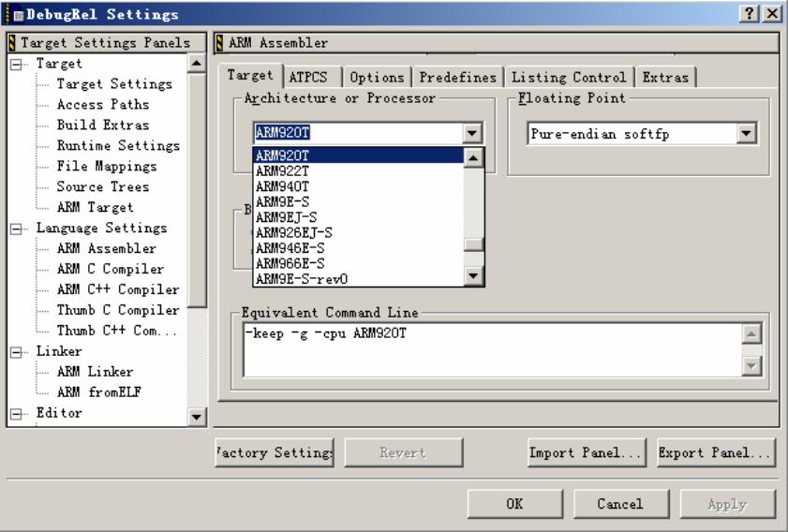Click the Factory Settings button
Image resolution: width=788 pixels, height=532 pixels.
tap(275, 452)
